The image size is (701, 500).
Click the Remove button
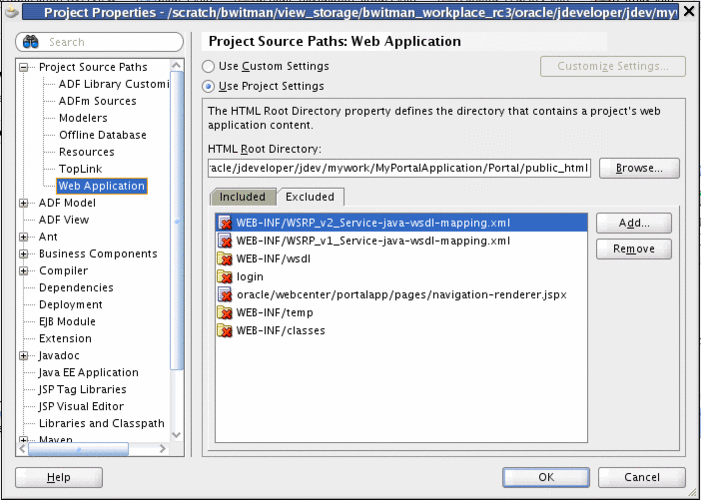(x=634, y=249)
